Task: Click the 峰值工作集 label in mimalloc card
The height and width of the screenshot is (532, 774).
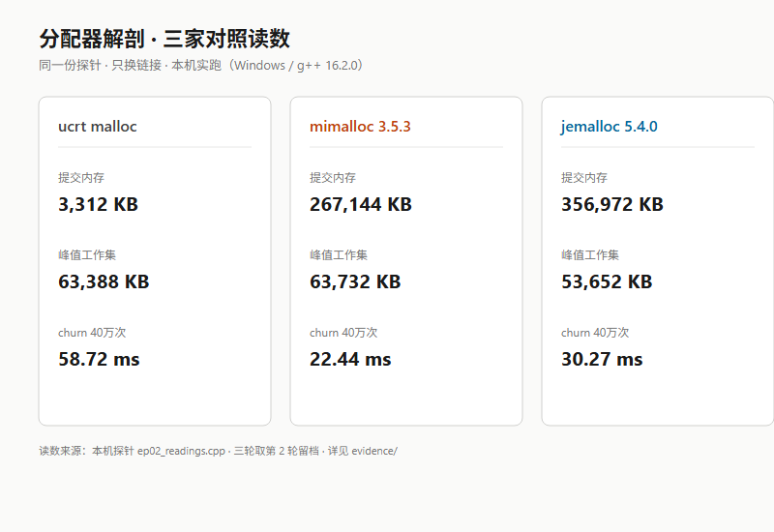Action: pos(339,254)
